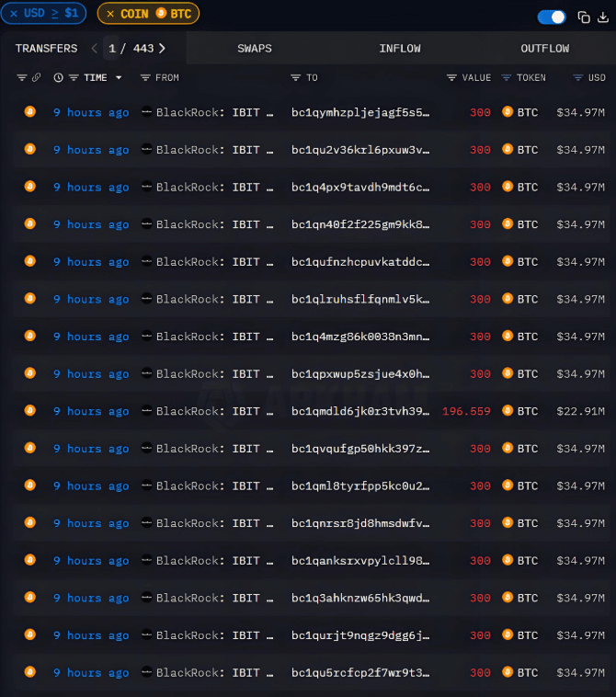Remove the COIN BTC filter chip

[110, 14]
